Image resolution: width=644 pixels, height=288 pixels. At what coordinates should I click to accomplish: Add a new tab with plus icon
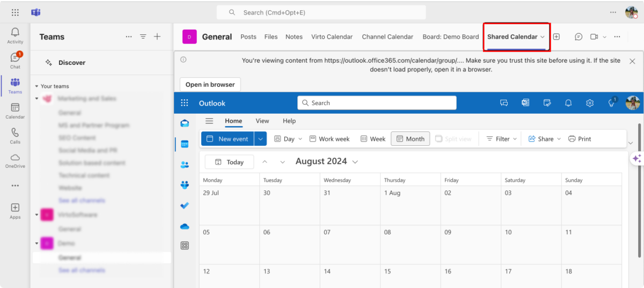click(x=557, y=36)
